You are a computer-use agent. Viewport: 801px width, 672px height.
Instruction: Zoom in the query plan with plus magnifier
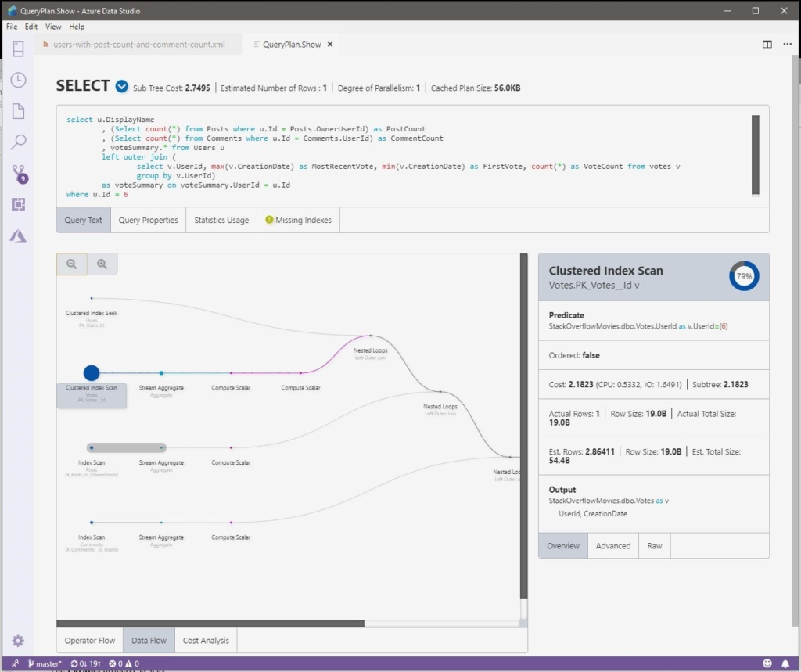point(102,264)
